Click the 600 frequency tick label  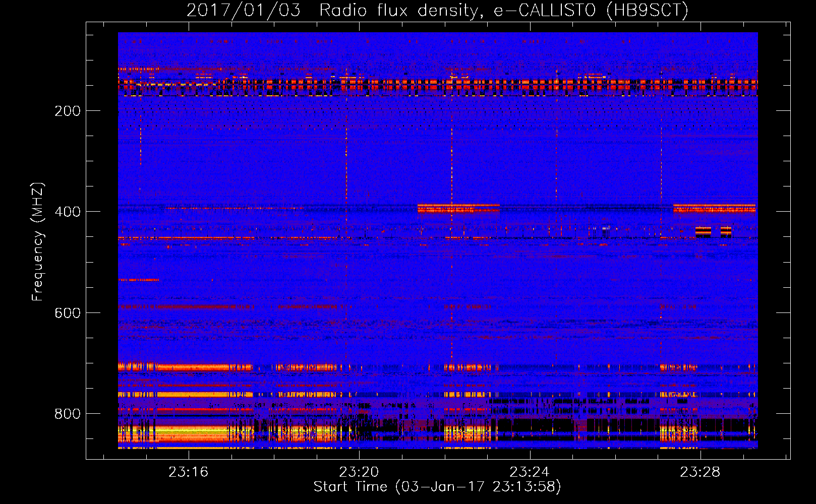tap(68, 313)
